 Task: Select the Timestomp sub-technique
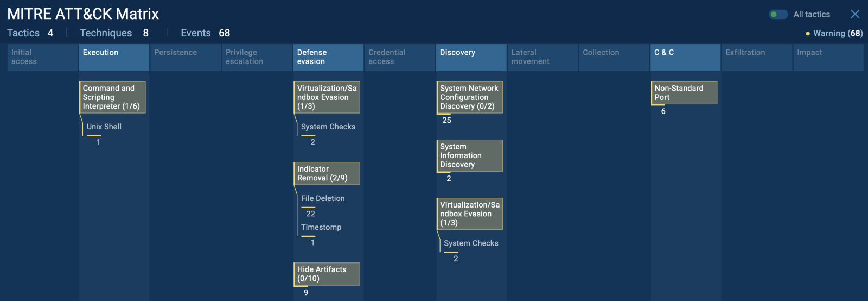(321, 227)
